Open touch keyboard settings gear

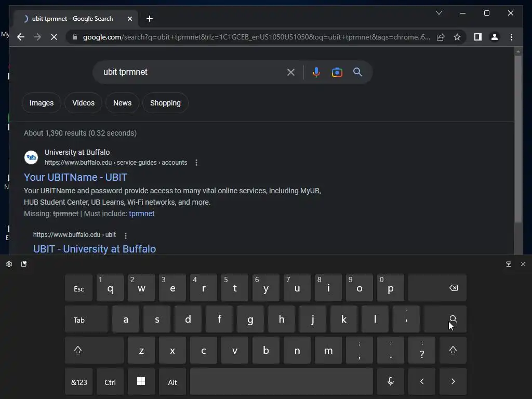(9, 264)
